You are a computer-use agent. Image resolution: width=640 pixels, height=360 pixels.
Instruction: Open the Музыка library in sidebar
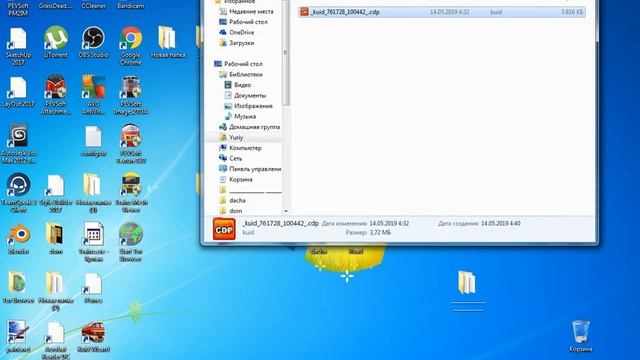(x=245, y=117)
